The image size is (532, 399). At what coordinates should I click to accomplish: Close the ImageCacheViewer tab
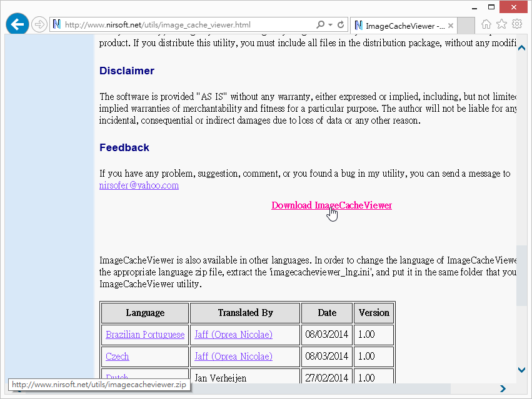tap(451, 26)
